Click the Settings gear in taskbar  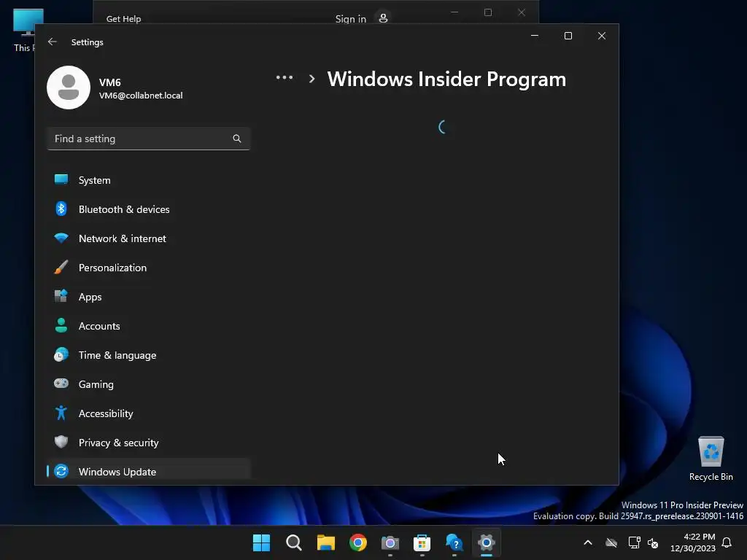click(487, 542)
